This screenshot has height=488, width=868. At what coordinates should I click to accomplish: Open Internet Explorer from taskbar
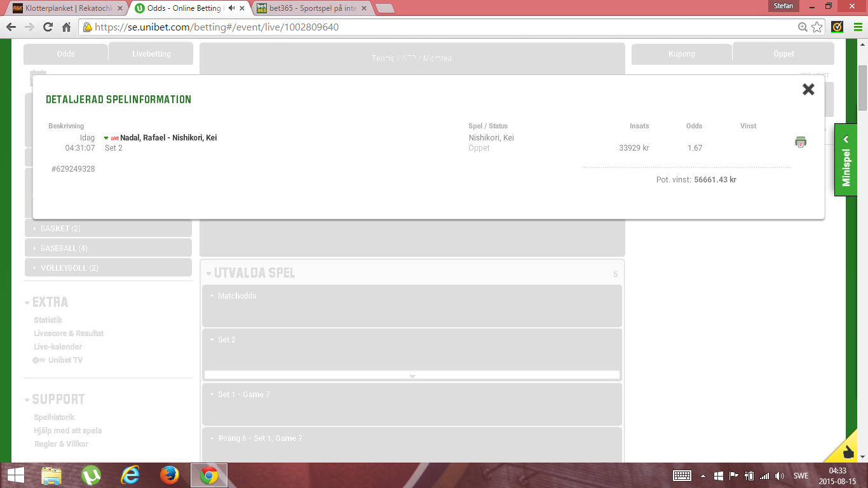click(x=130, y=475)
